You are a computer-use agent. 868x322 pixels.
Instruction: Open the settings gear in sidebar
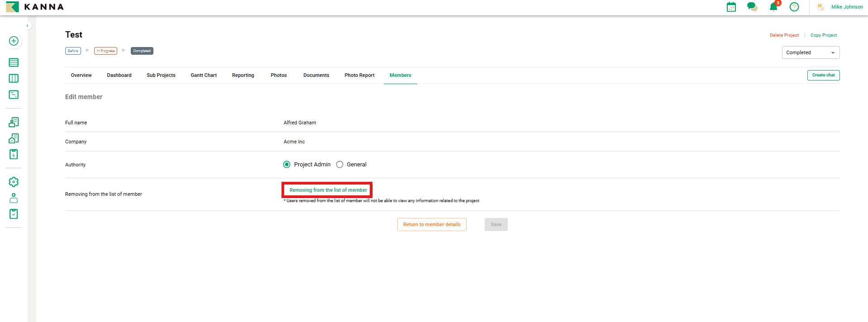[x=14, y=182]
